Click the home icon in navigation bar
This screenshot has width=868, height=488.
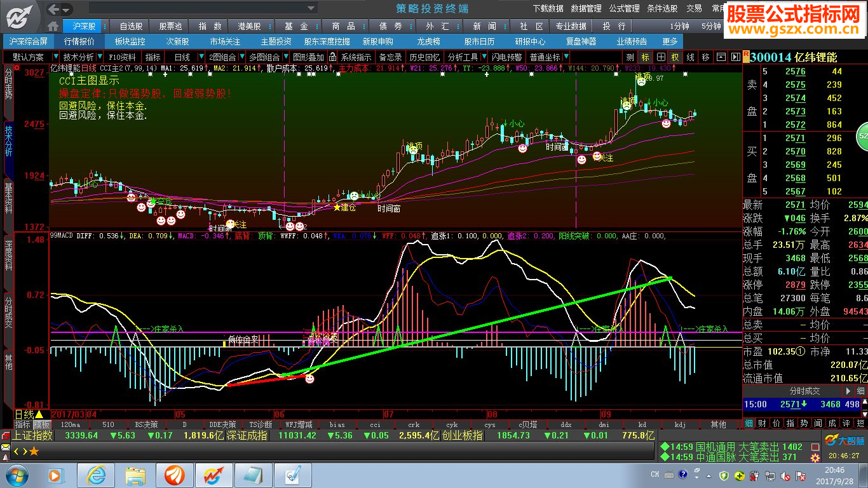point(53,26)
